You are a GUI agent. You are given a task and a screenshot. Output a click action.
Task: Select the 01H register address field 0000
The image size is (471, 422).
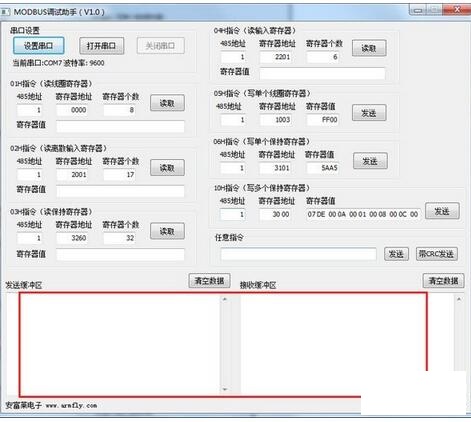[x=72, y=110]
